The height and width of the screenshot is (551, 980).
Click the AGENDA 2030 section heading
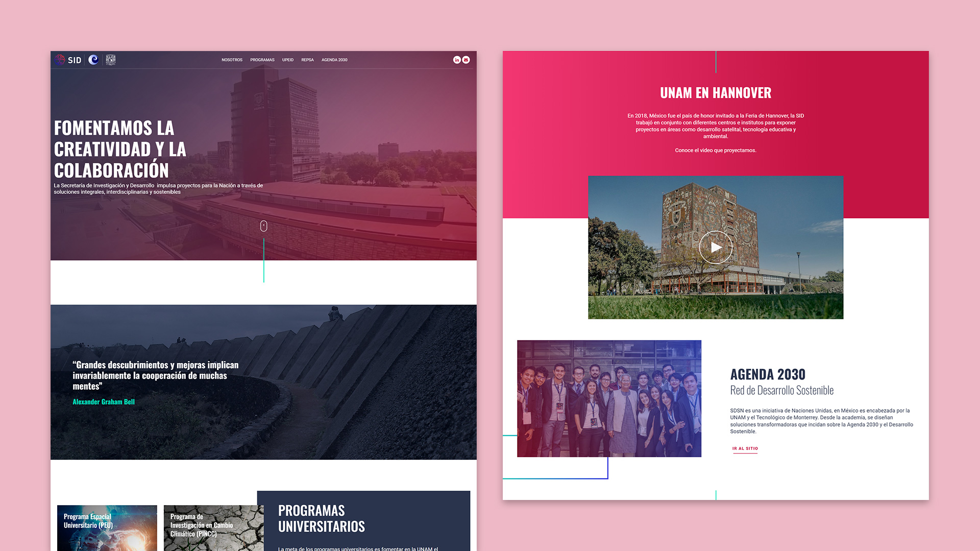(x=768, y=374)
